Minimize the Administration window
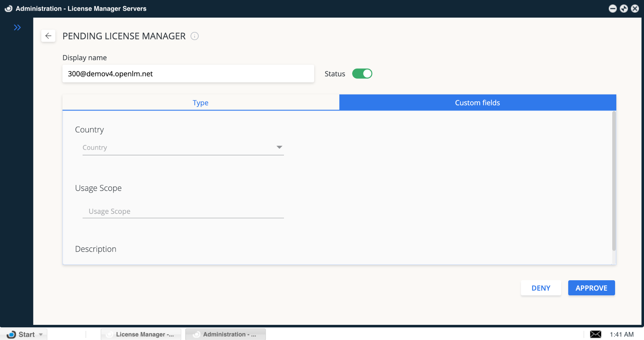The image size is (644, 340). coord(613,8)
